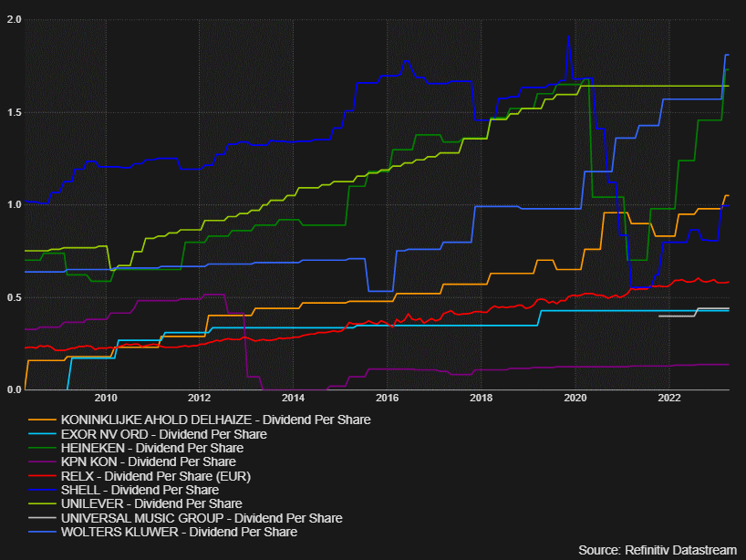
Task: Click the 2016 x-axis label
Action: tap(388, 398)
